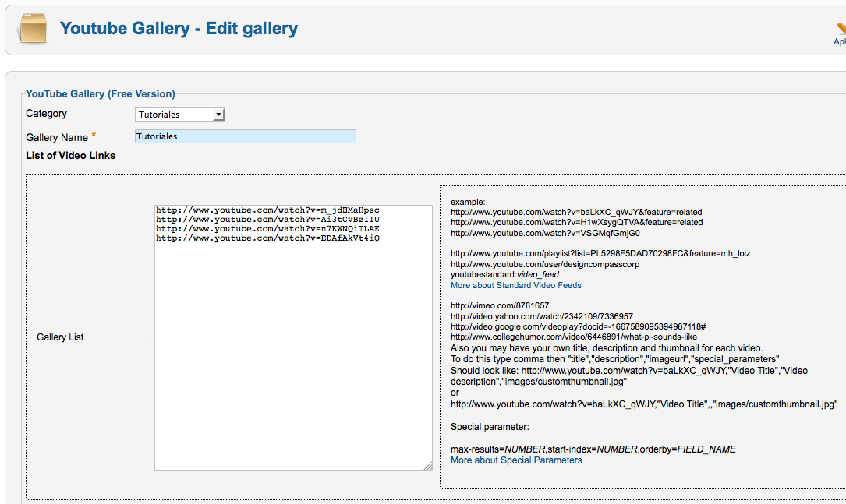Open the Category dropdown showing Tutoriales
Screen dimensions: 846x504
click(179, 115)
